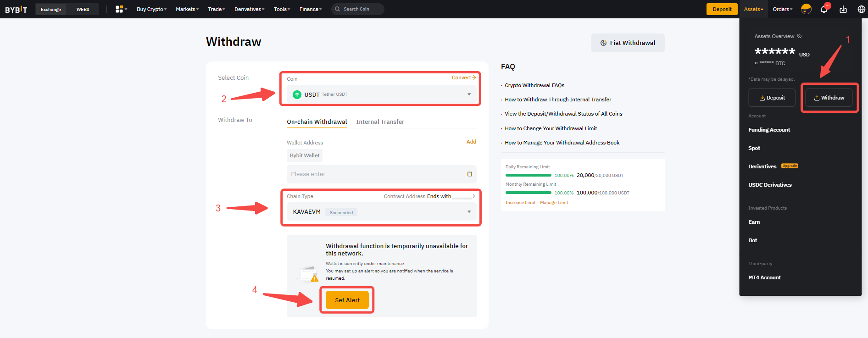This screenshot has height=338, width=868.
Task: Click the Bybit logo
Action: (x=16, y=9)
